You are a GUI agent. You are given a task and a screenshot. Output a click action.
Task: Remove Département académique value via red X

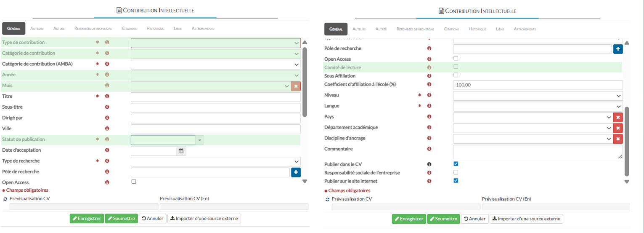[617, 128]
